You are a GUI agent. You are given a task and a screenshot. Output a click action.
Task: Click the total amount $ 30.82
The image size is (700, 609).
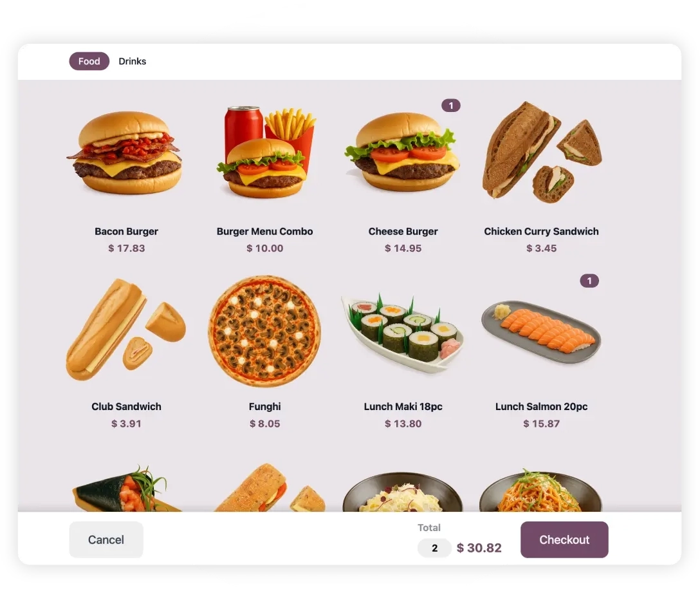click(479, 548)
